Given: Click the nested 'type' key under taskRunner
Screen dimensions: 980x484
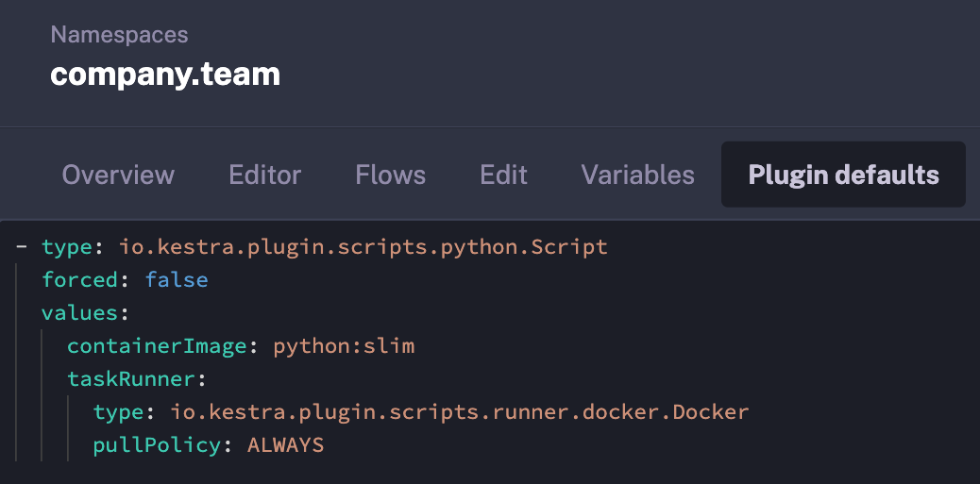Looking at the screenshot, I should coord(118,412).
